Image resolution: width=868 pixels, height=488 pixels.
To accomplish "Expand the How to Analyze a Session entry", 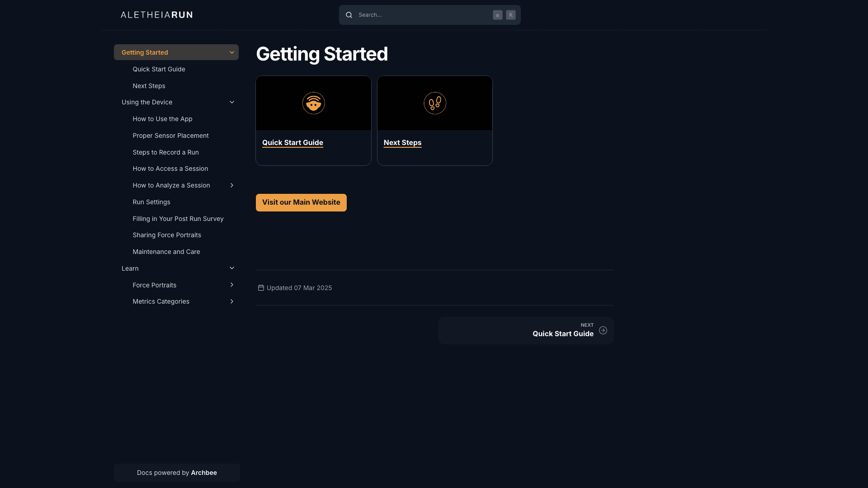I will click(231, 185).
